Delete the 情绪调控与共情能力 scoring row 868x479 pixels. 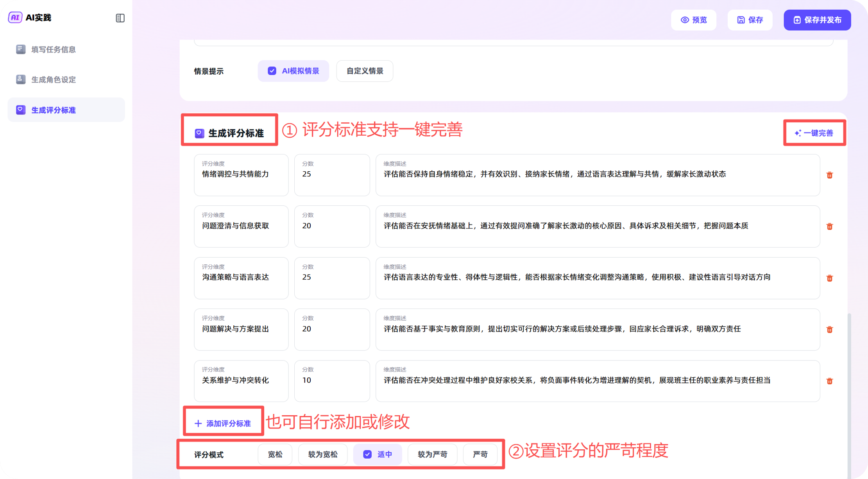click(x=830, y=175)
